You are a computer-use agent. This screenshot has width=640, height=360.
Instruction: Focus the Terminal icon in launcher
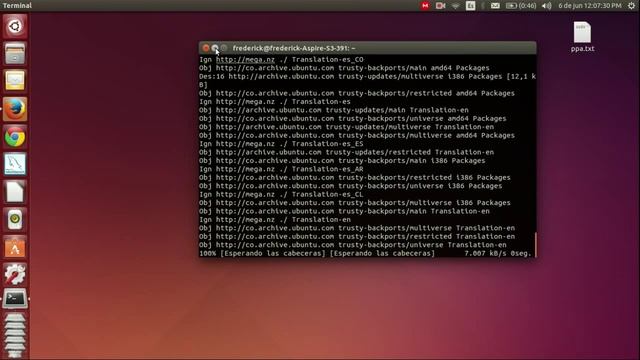click(15, 299)
